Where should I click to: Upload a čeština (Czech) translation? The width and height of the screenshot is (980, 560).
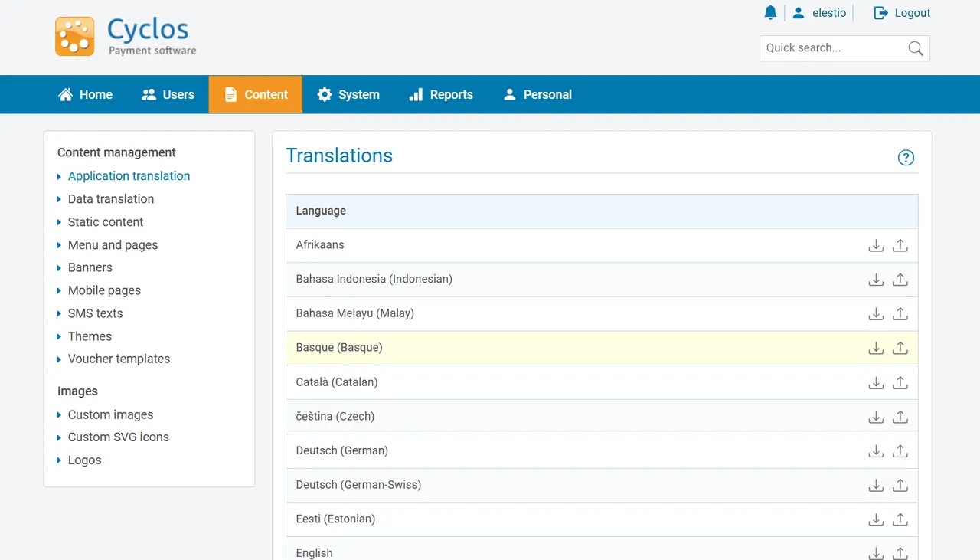(x=900, y=417)
